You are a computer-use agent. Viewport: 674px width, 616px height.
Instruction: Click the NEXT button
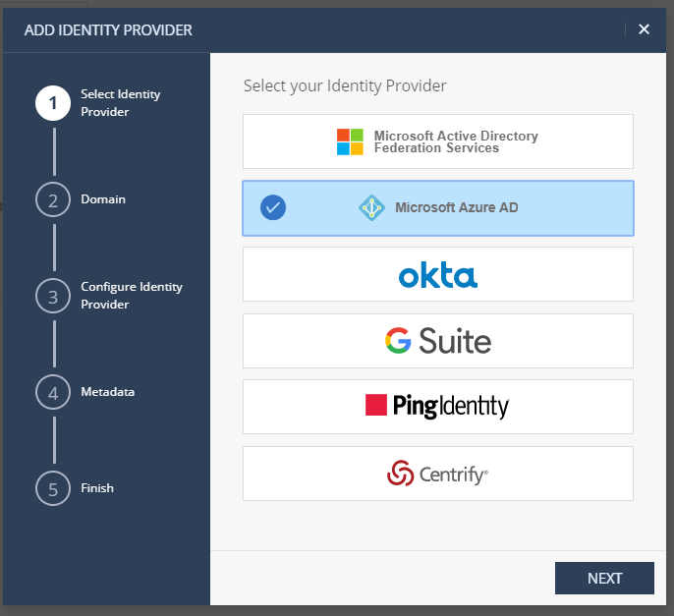604,578
